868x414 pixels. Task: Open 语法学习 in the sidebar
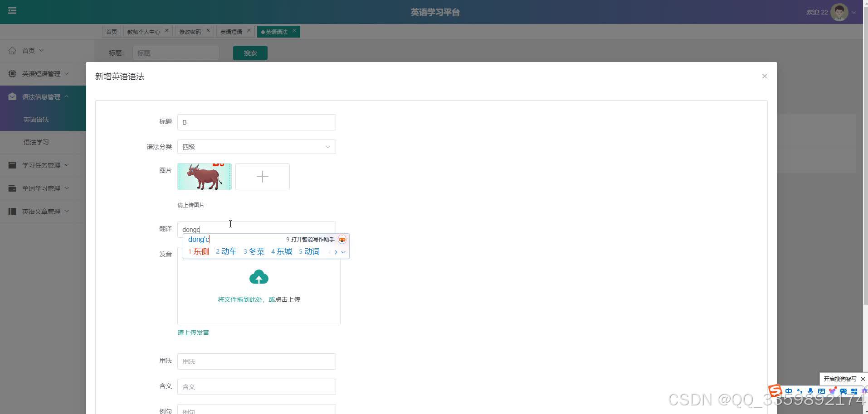43,142
